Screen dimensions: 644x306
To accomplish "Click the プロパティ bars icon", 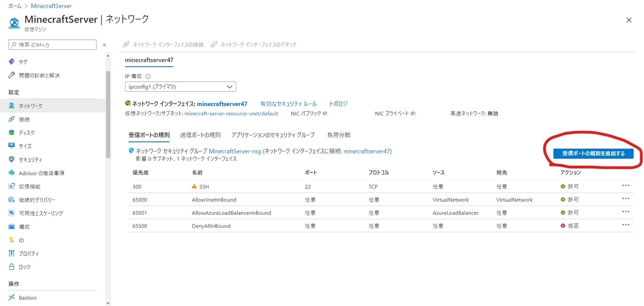I will coord(12,253).
